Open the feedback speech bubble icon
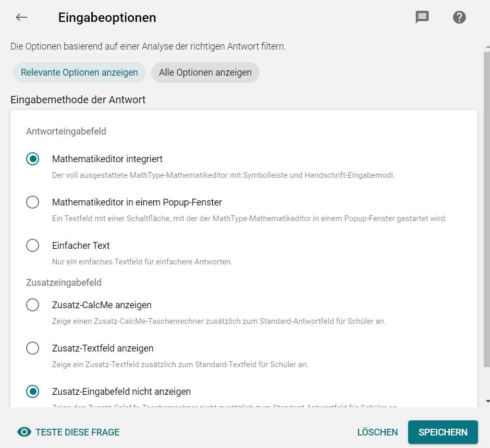490x448 pixels. pyautogui.click(x=422, y=17)
